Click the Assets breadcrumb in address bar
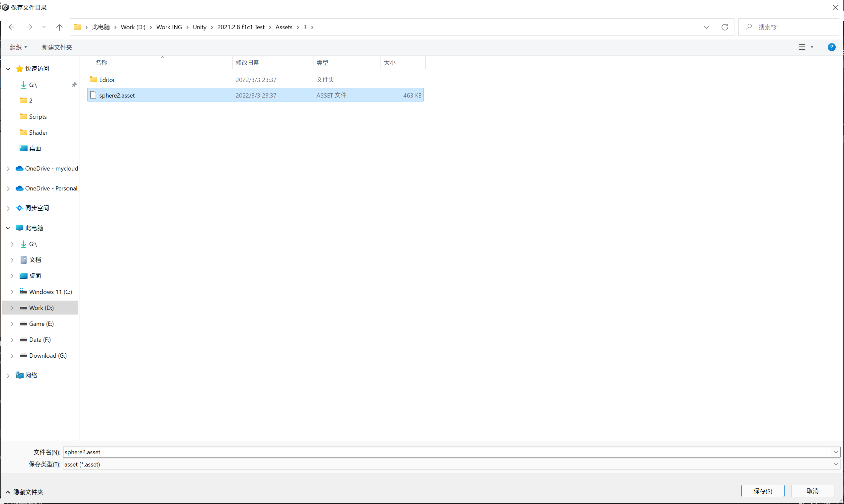 click(x=284, y=27)
